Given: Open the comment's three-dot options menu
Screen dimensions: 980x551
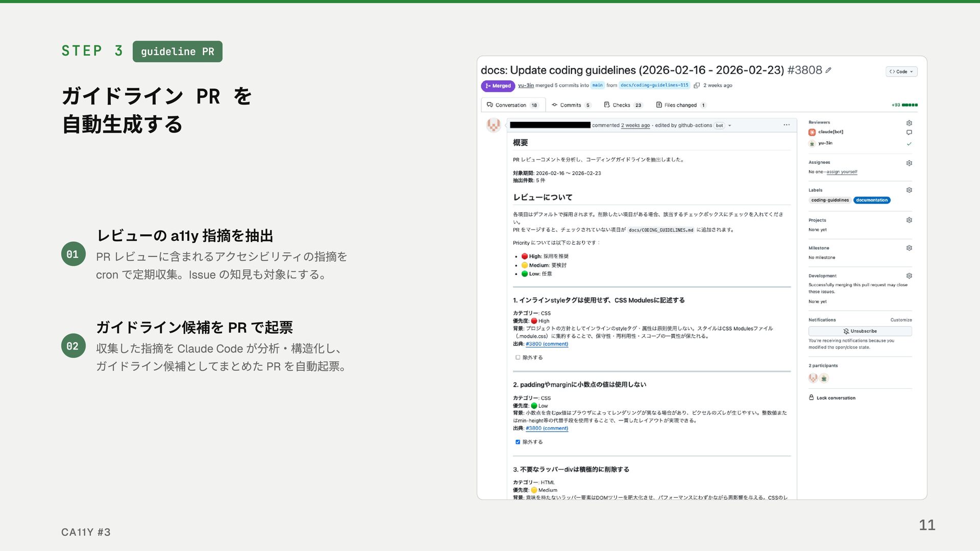Looking at the screenshot, I should [787, 125].
